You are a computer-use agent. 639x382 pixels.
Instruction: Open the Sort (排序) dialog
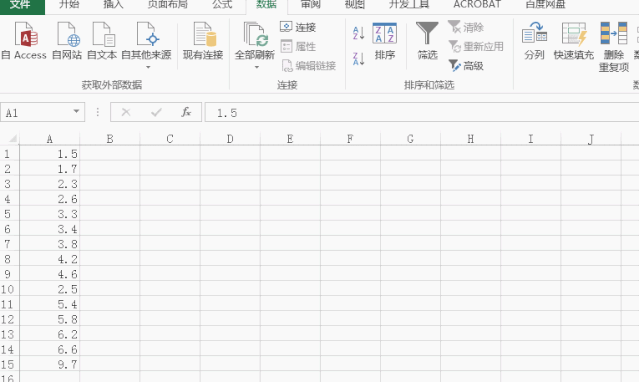pyautogui.click(x=385, y=41)
